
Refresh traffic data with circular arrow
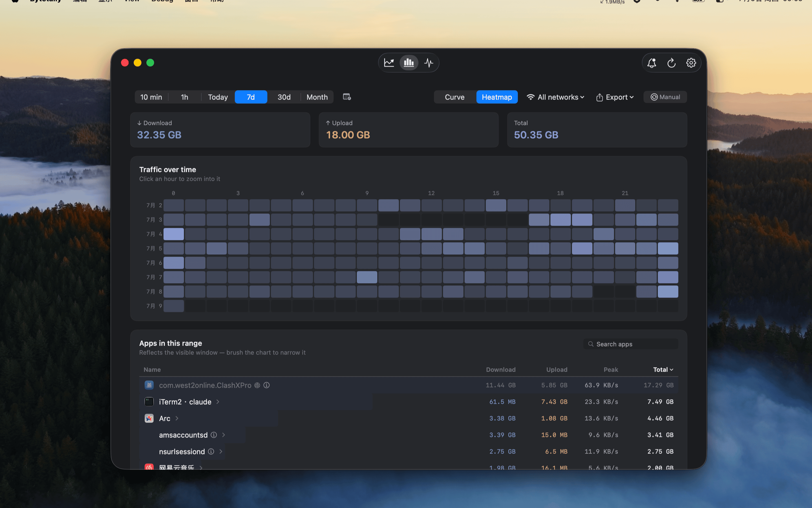(671, 63)
